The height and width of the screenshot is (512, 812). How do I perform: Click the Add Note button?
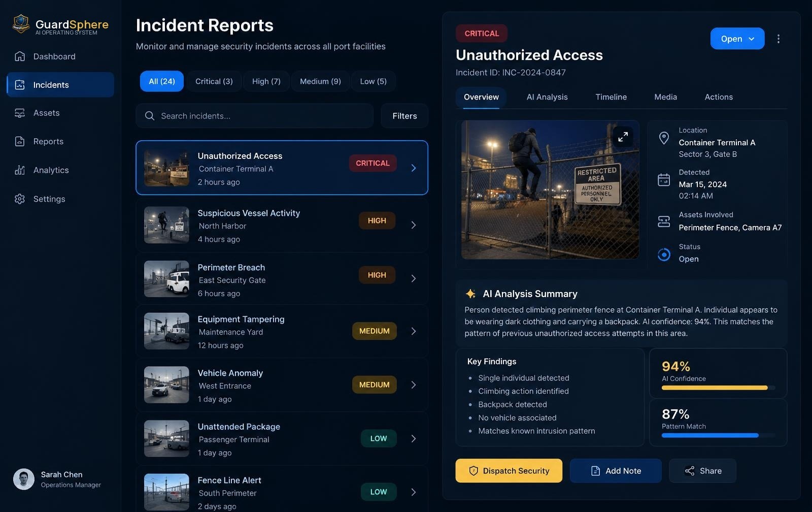click(616, 471)
